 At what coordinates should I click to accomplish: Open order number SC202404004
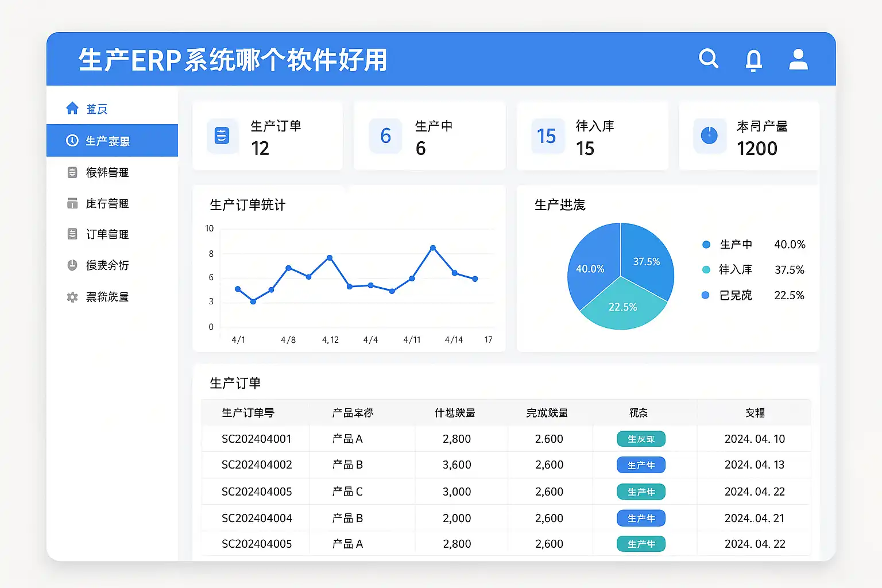(257, 518)
